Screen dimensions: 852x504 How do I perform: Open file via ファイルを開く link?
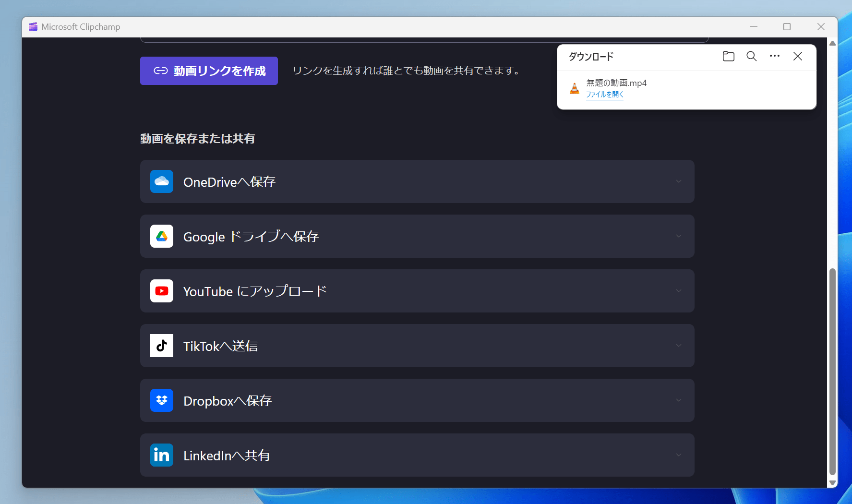pyautogui.click(x=605, y=95)
